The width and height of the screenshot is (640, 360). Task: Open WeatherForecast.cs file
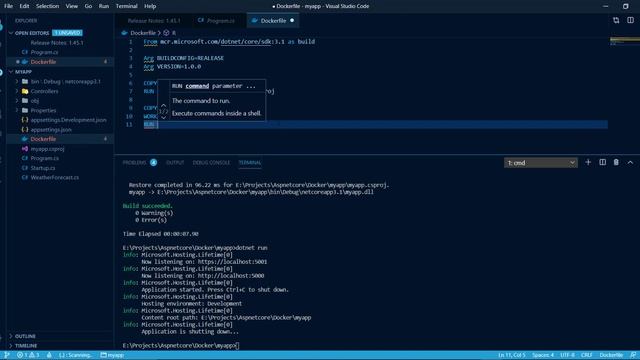(x=55, y=178)
